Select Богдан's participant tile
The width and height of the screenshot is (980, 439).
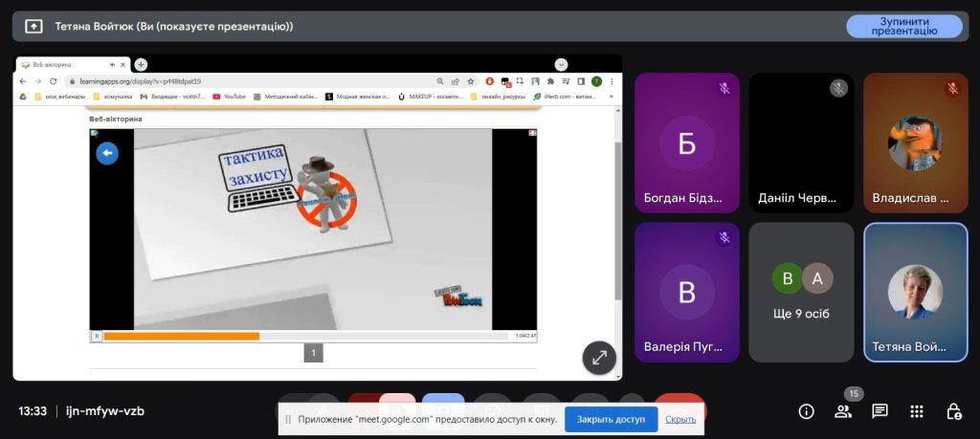click(x=686, y=143)
